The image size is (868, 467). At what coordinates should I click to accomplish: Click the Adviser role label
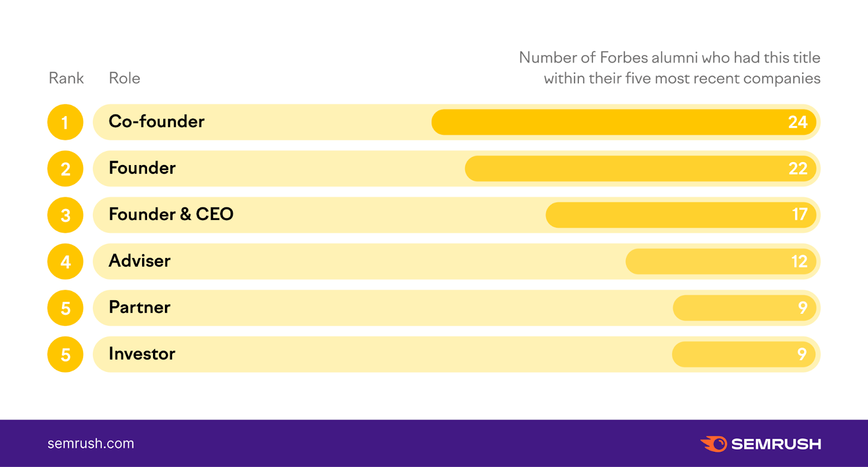139,261
